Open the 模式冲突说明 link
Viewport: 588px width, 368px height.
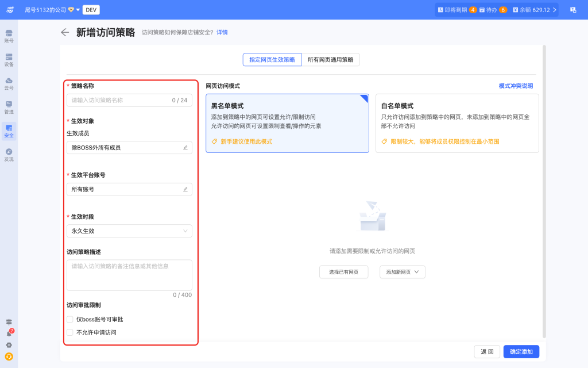click(515, 86)
